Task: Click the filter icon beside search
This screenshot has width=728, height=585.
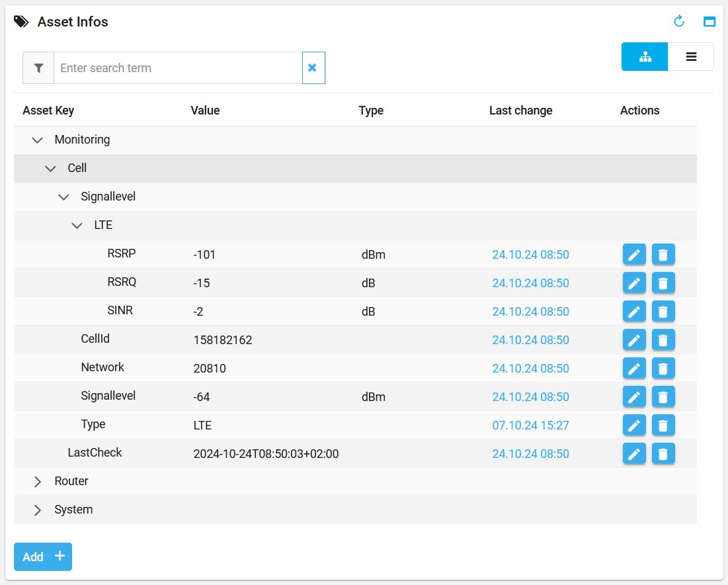Action: click(38, 68)
